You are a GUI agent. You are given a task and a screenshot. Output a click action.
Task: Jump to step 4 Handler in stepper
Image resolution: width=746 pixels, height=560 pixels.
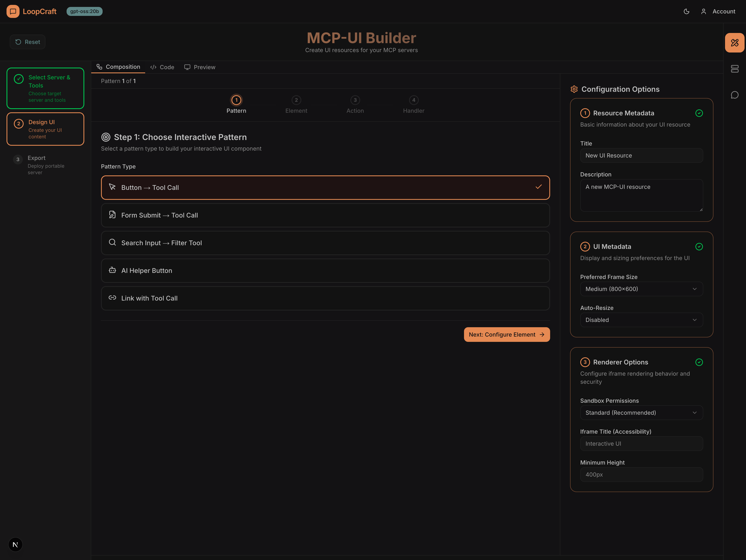coord(414,104)
